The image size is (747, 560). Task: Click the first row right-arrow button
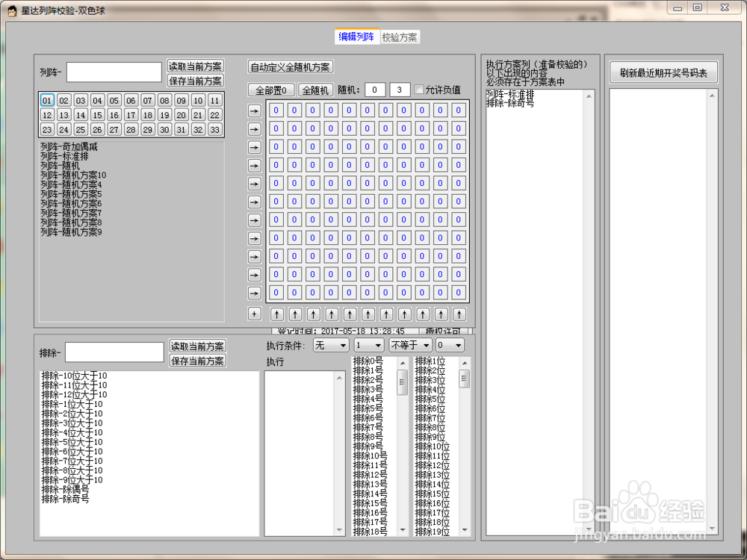click(x=255, y=111)
